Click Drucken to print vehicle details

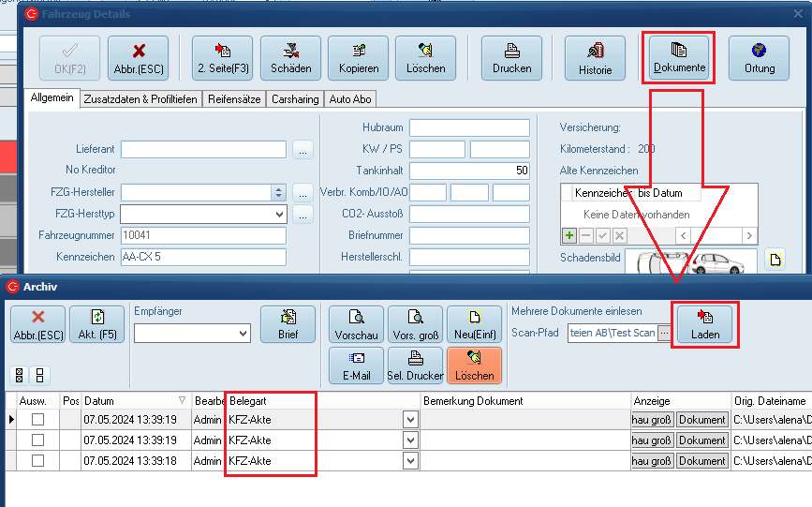(511, 57)
